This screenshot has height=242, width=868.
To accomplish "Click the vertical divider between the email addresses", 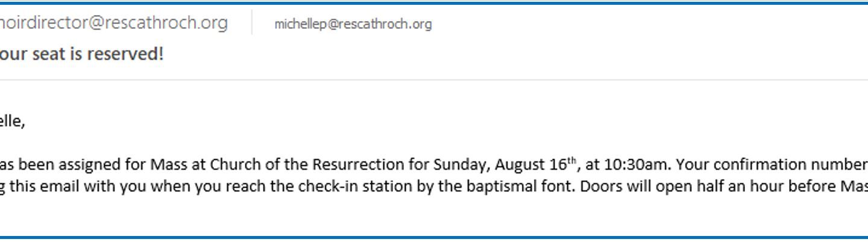I will pyautogui.click(x=251, y=23).
